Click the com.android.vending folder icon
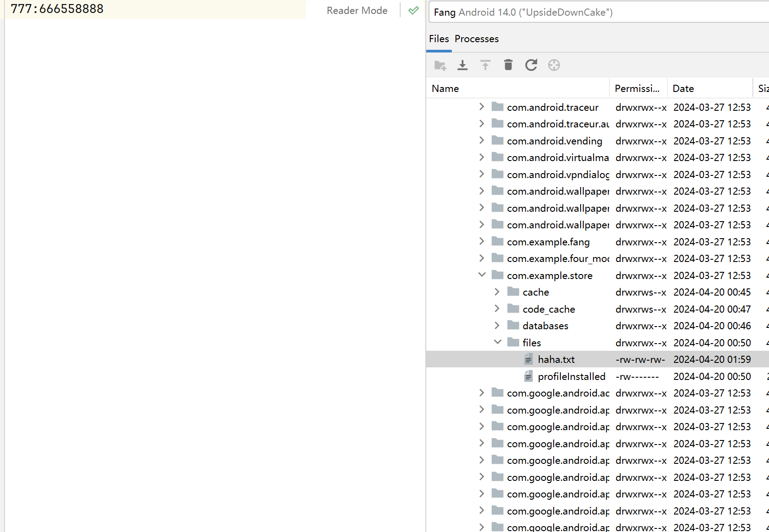 click(x=498, y=140)
